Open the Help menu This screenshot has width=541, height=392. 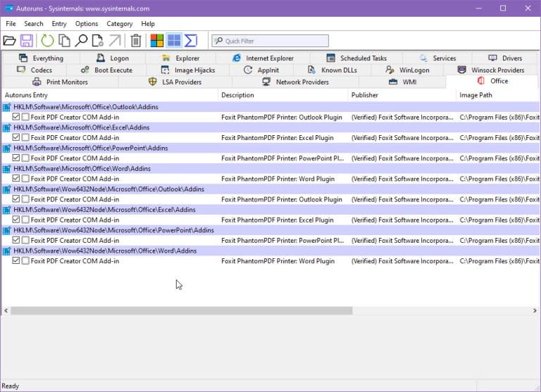pyautogui.click(x=148, y=24)
